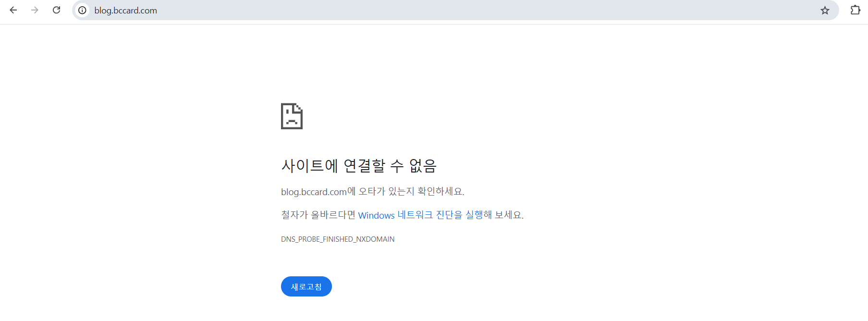The height and width of the screenshot is (321, 868).
Task: Select the DNS_PROBE_FINISHED_NXDOMAIN error code text
Action: point(338,239)
